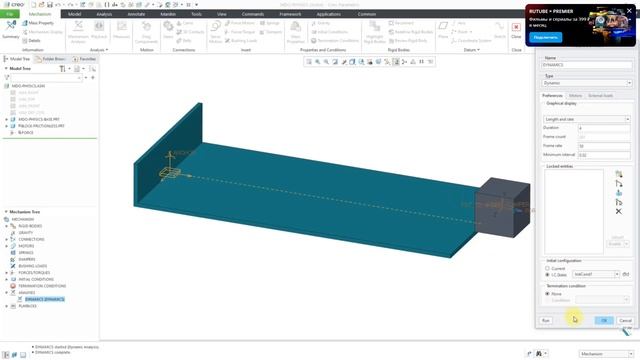Open the File menu

pos(10,14)
